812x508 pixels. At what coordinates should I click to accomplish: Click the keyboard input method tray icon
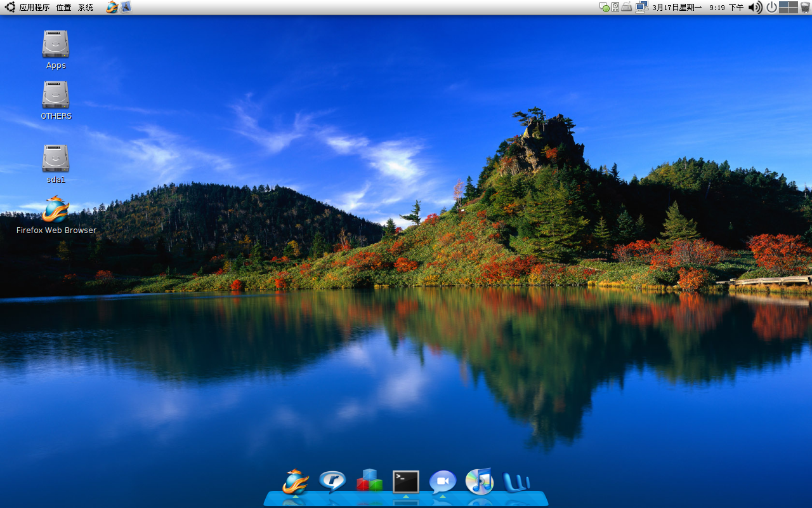pos(627,7)
